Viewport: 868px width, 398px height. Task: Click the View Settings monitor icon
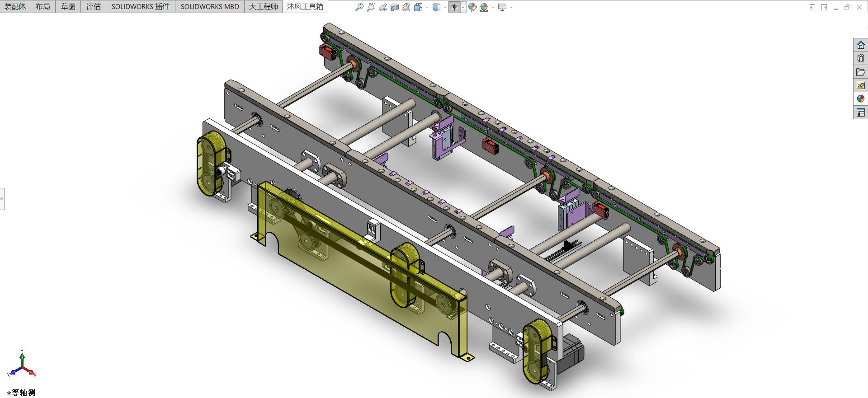coord(502,7)
